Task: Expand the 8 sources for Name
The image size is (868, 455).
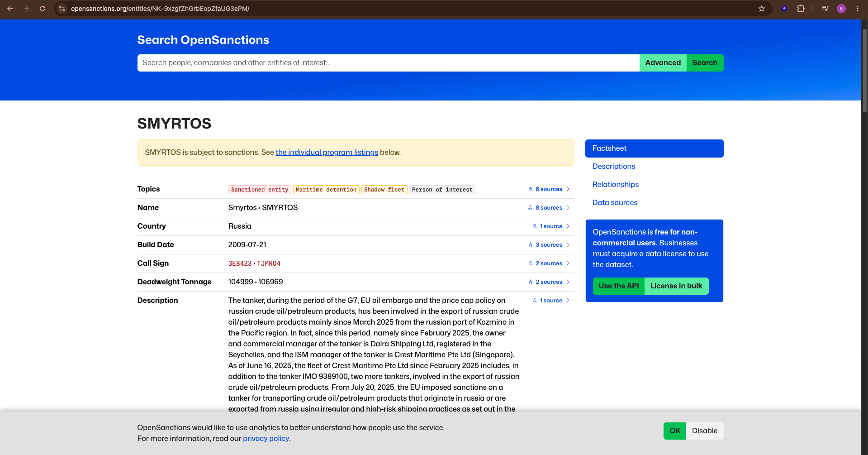Action: [549, 208]
